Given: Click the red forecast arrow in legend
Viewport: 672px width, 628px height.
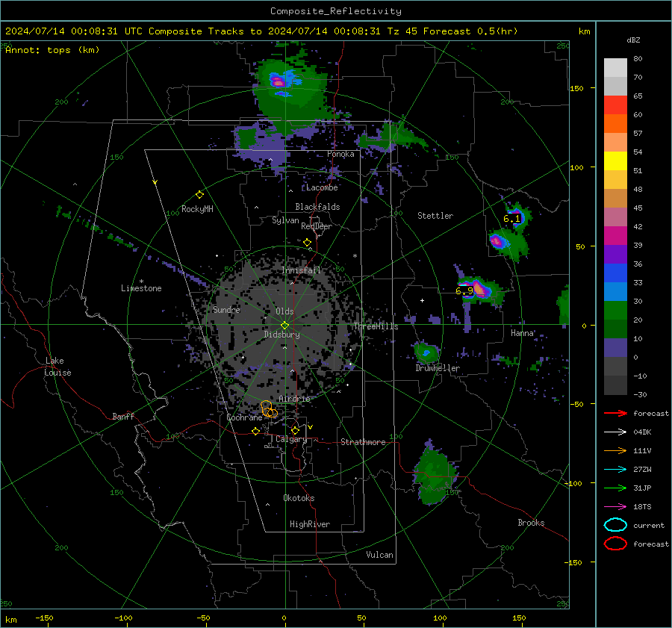Looking at the screenshot, I should [x=615, y=413].
